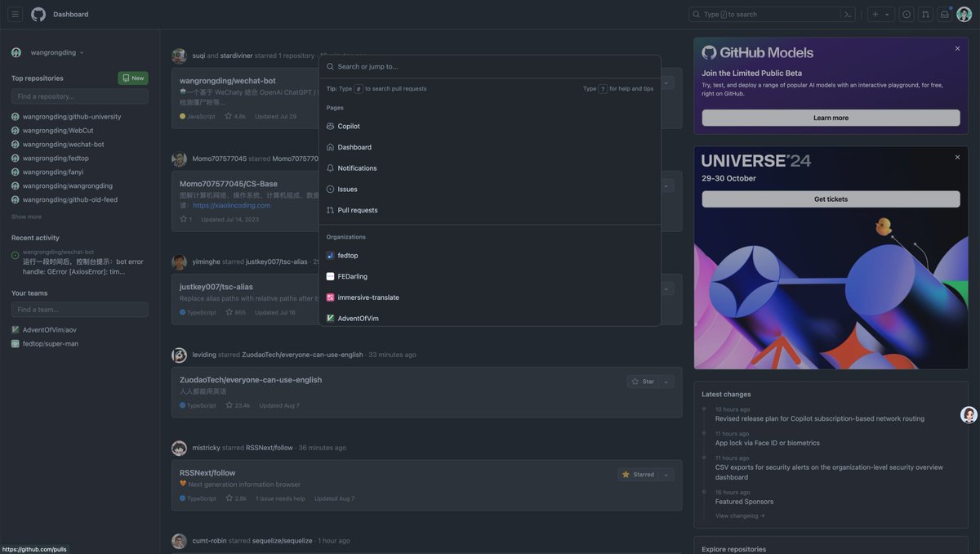Image resolution: width=980 pixels, height=554 pixels.
Task: Open the xiaolincoding.com link
Action: point(232,206)
